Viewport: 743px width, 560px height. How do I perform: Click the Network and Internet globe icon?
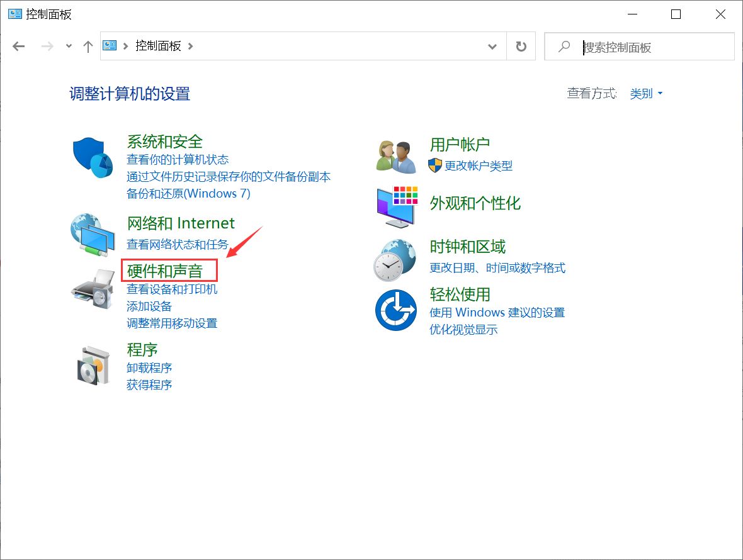coord(92,234)
